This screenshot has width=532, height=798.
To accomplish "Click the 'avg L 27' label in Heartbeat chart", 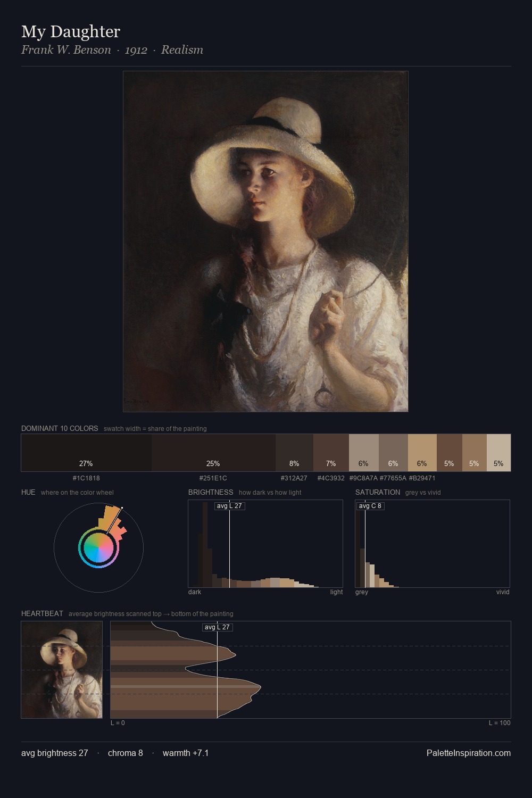I will 217,627.
